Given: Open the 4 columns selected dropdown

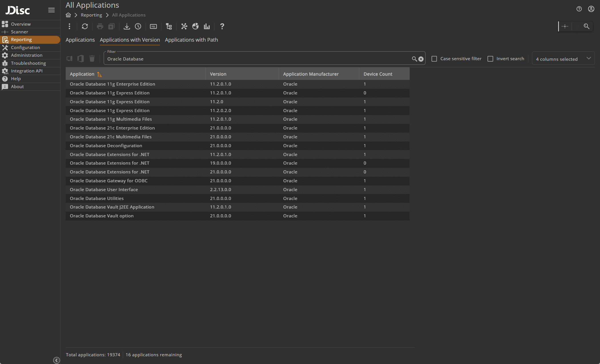Looking at the screenshot, I should coord(563,59).
